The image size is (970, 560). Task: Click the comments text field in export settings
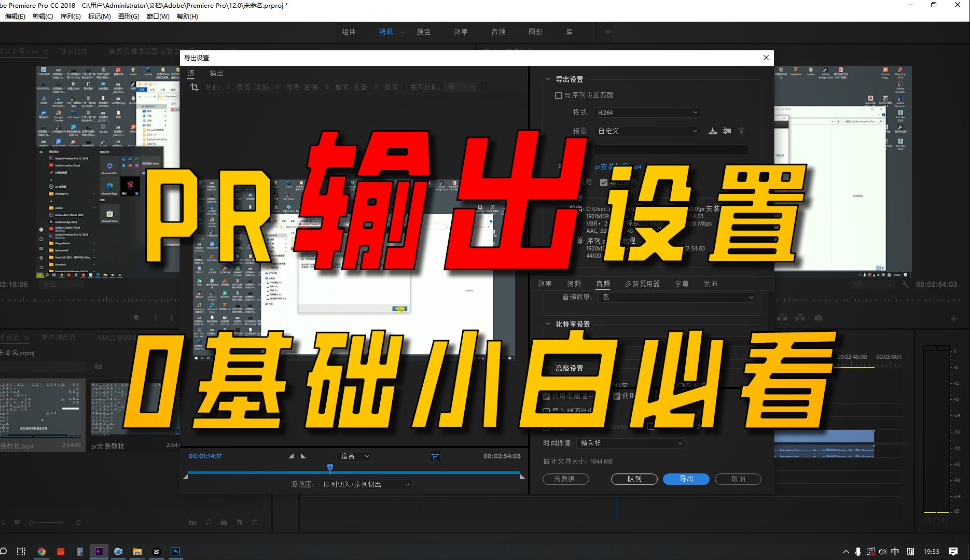point(671,150)
